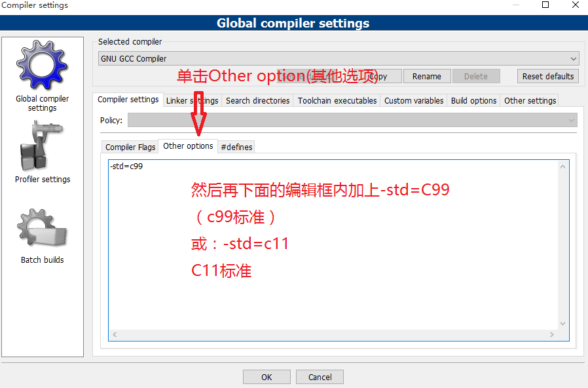
Task: Click horizontal scrollbar left arrow
Action: point(115,335)
